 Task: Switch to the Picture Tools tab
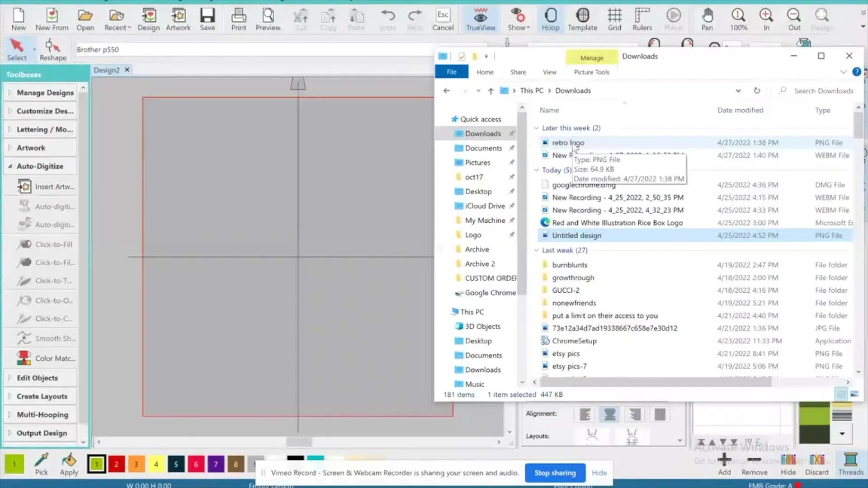coord(591,72)
